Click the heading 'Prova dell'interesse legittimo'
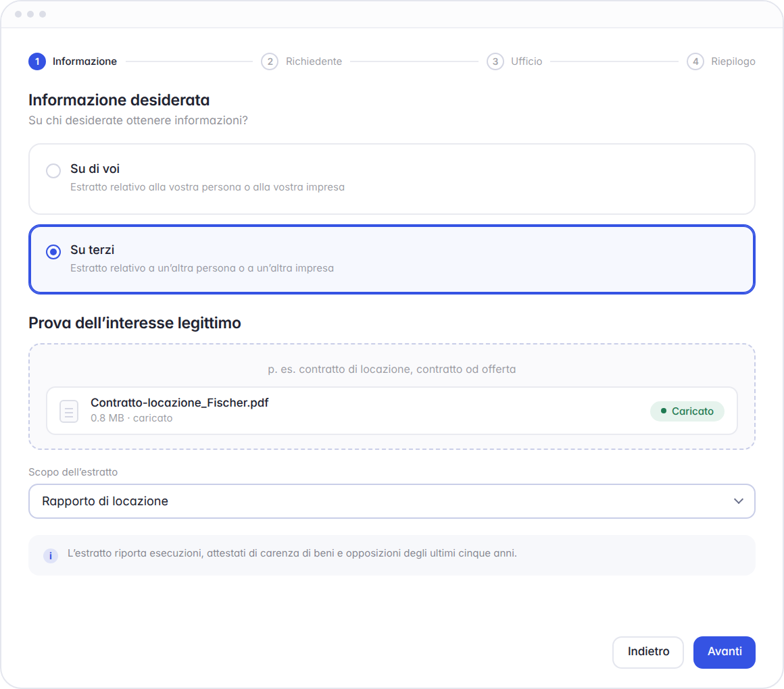The width and height of the screenshot is (784, 689). click(x=134, y=324)
